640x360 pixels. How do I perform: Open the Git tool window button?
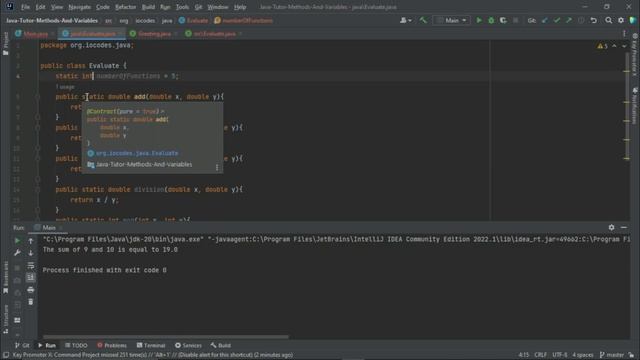(22, 345)
